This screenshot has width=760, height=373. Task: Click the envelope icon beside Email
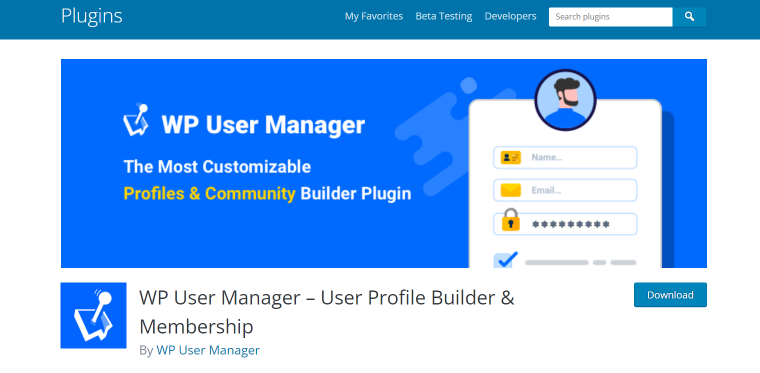pyautogui.click(x=510, y=190)
